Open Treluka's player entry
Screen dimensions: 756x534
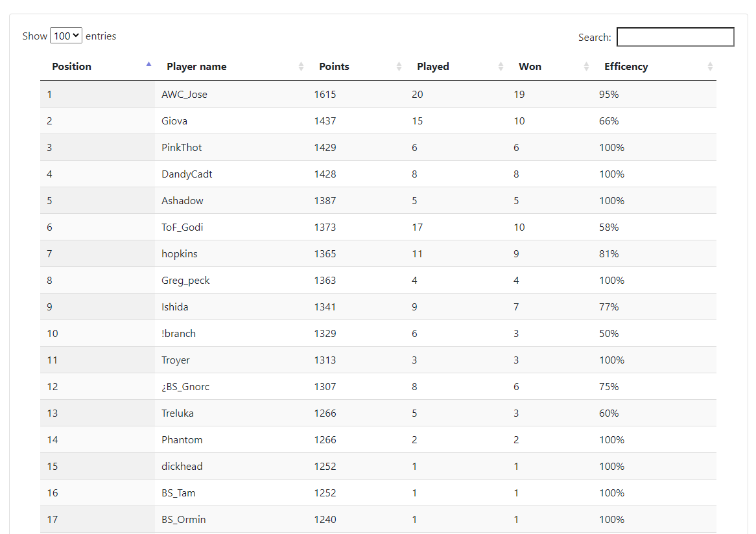[177, 413]
